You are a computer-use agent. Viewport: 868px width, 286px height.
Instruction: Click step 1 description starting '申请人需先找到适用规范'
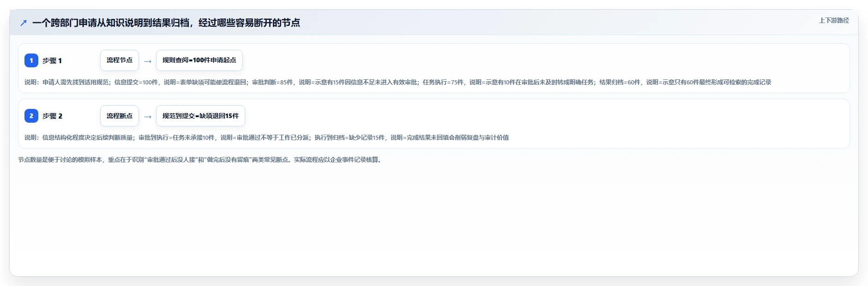(398, 82)
